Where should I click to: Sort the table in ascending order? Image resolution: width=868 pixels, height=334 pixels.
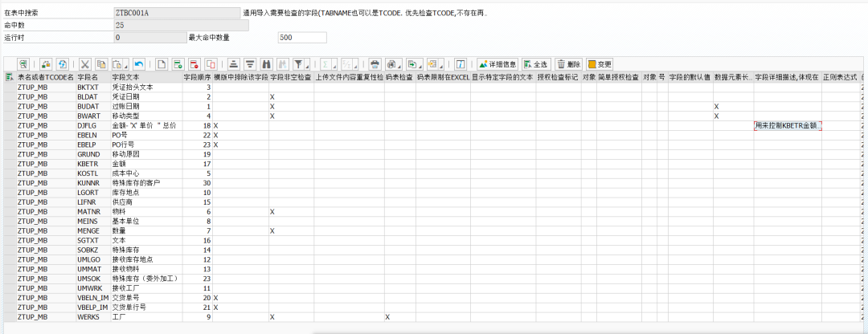click(x=233, y=63)
